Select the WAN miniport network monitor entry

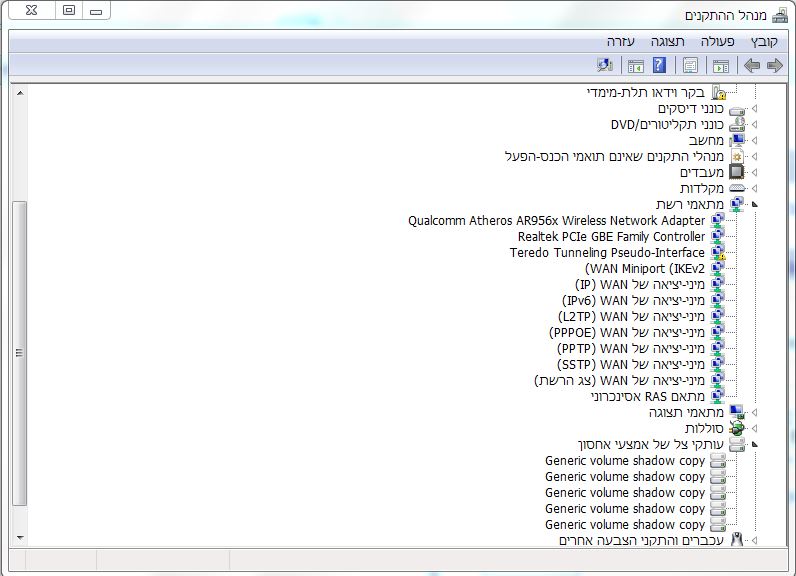point(619,381)
